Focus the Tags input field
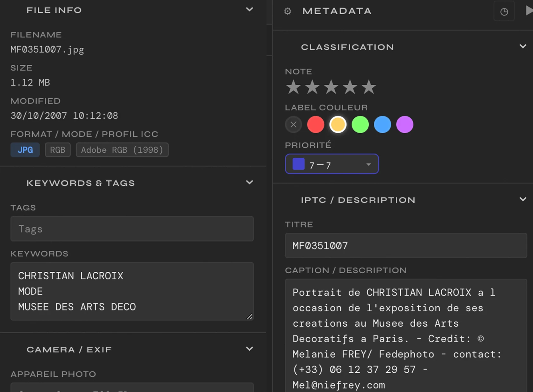Screen dimensions: 533x392 point(132,229)
